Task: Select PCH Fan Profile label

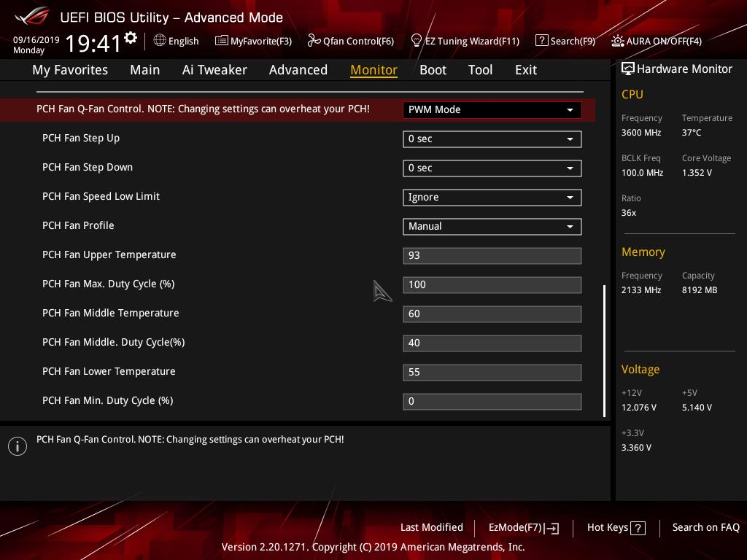Action: point(78,225)
